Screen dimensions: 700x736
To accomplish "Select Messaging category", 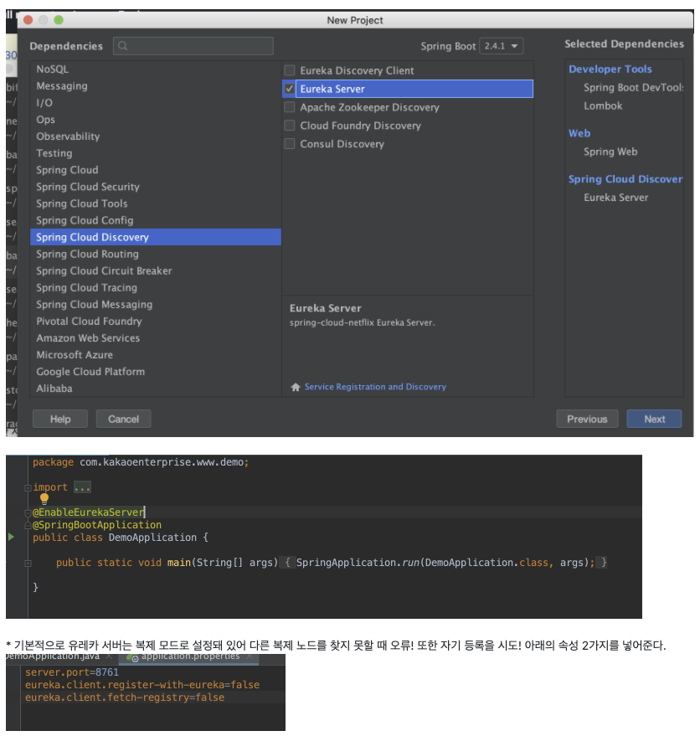I will (156, 86).
